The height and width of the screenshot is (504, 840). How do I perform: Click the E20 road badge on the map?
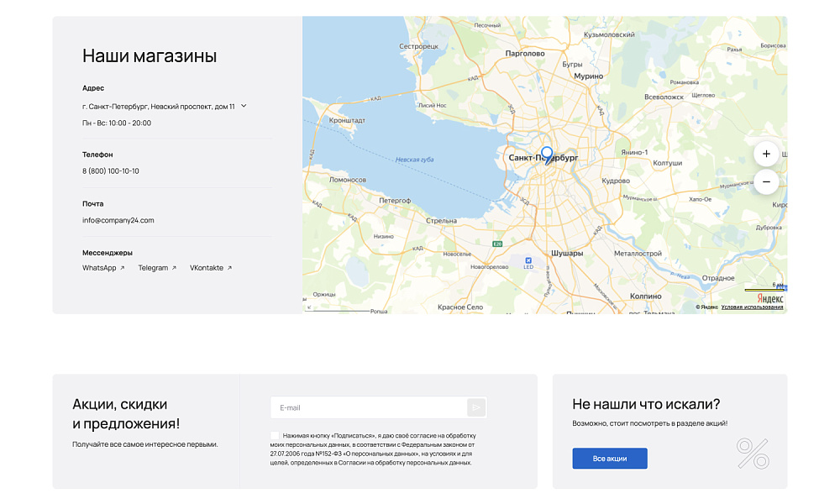point(497,244)
